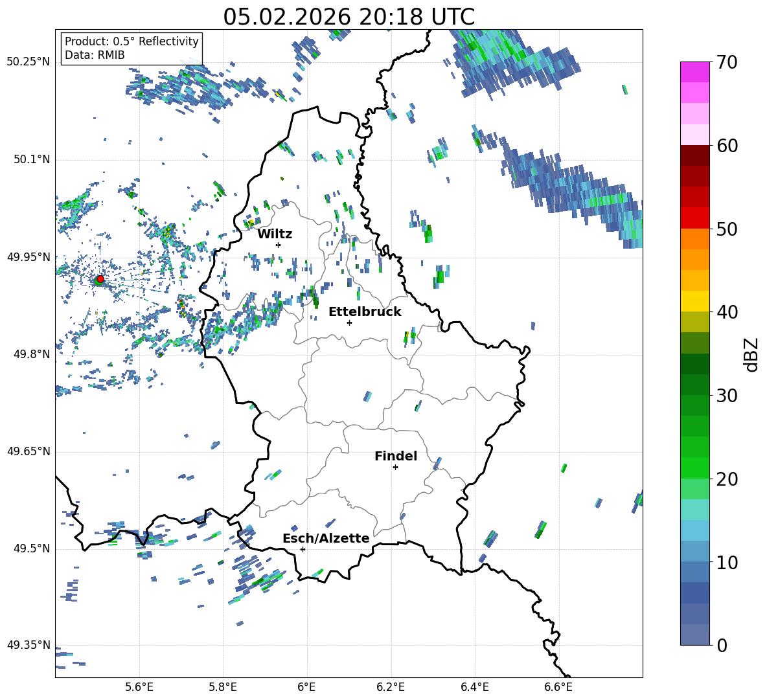This screenshot has height=700, width=767.
Task: Click the 49.95°N latitude tick label
Action: tap(29, 257)
